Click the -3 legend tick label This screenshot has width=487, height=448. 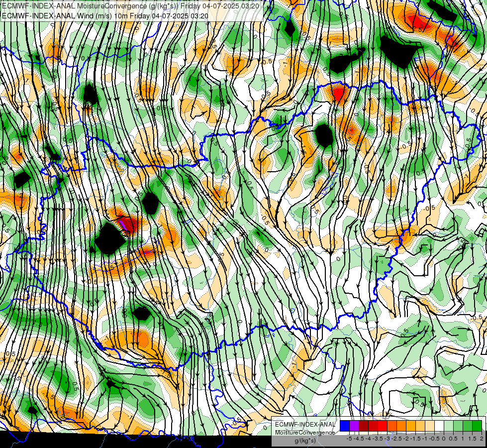tap(388, 439)
